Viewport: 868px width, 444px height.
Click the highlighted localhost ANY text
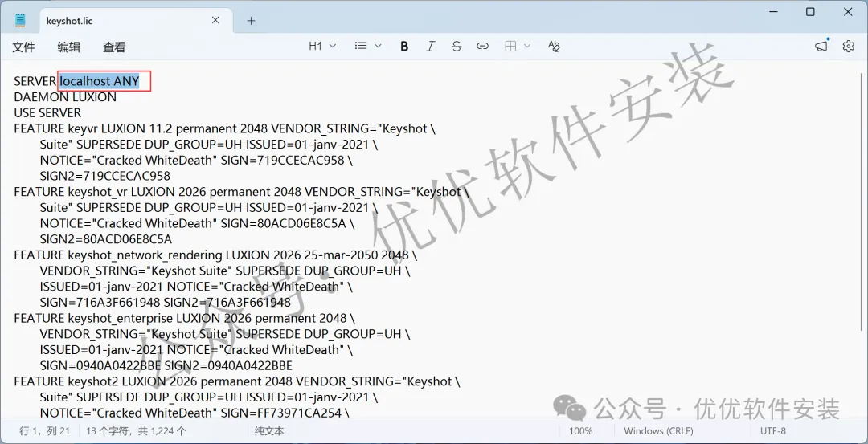100,81
